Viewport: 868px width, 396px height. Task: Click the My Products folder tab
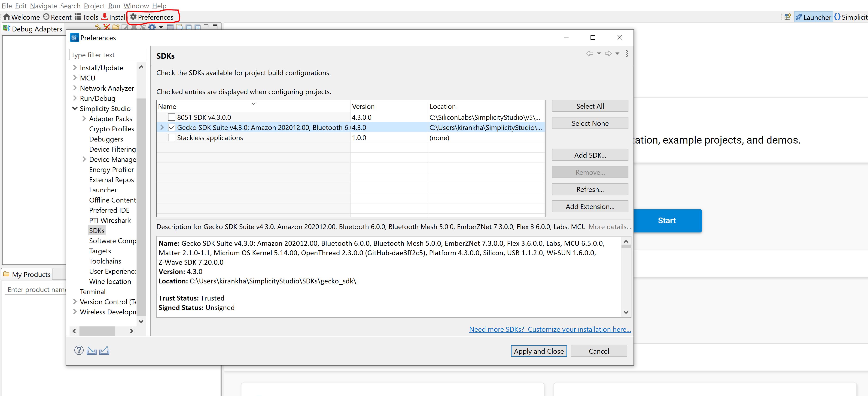pyautogui.click(x=27, y=274)
